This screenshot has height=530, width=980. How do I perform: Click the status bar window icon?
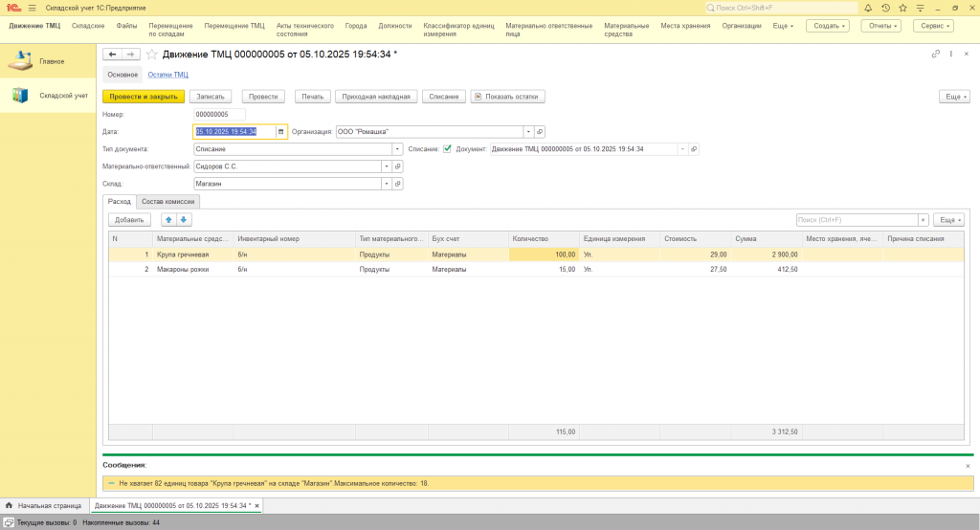click(x=9, y=522)
